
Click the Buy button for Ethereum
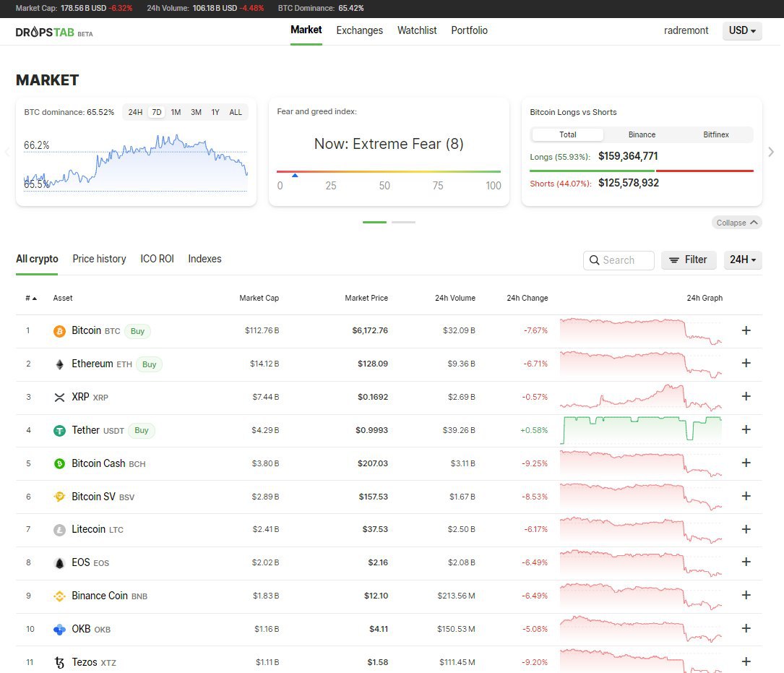pyautogui.click(x=149, y=364)
